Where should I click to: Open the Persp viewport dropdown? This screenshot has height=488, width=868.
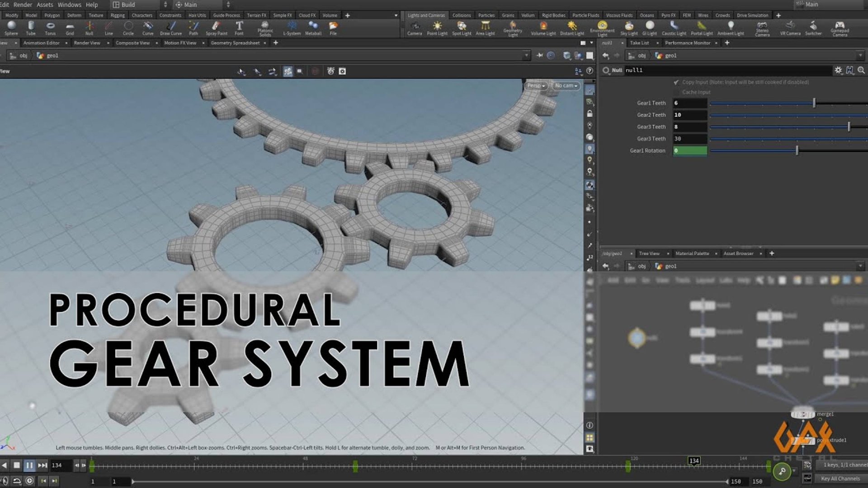coord(535,85)
